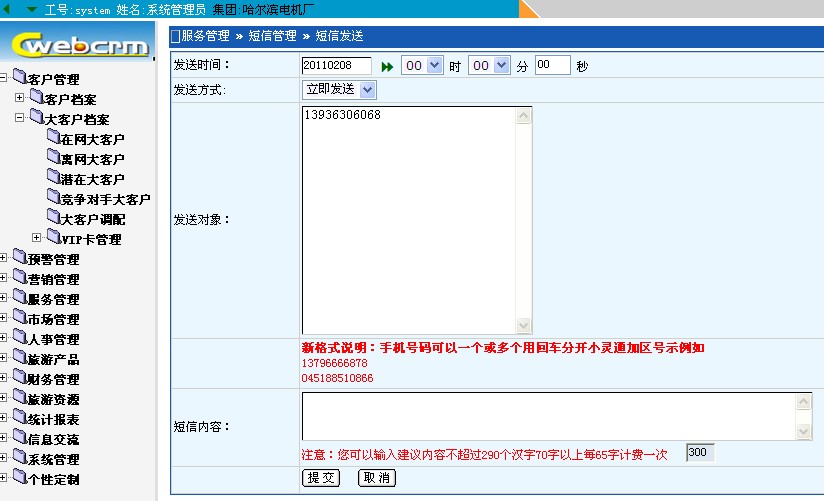Click the green down arrow in top bar
The image size is (824, 501).
32,9
